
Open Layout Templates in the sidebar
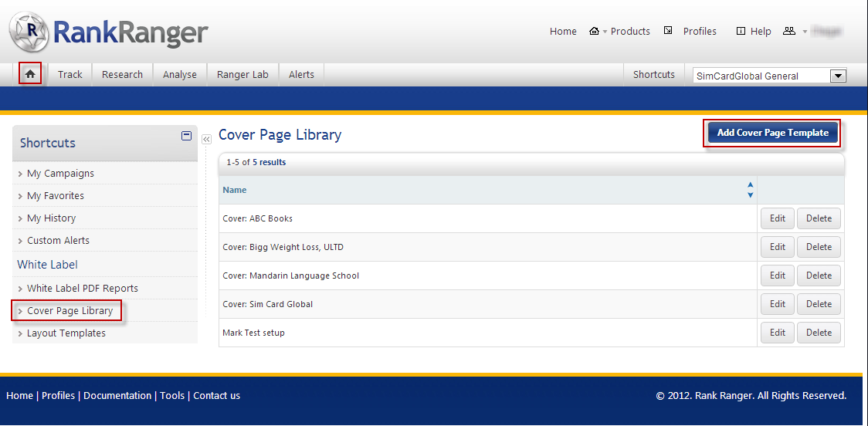(66, 333)
